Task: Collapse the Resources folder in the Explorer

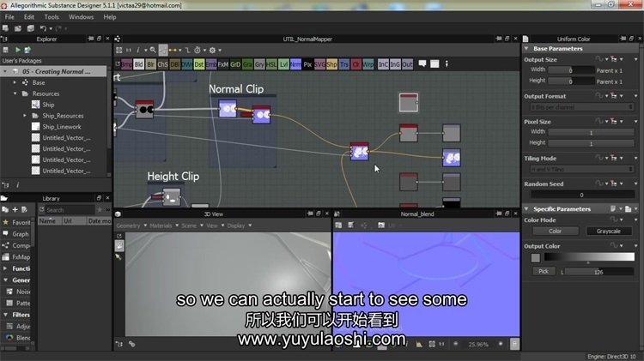Action: 16,93
